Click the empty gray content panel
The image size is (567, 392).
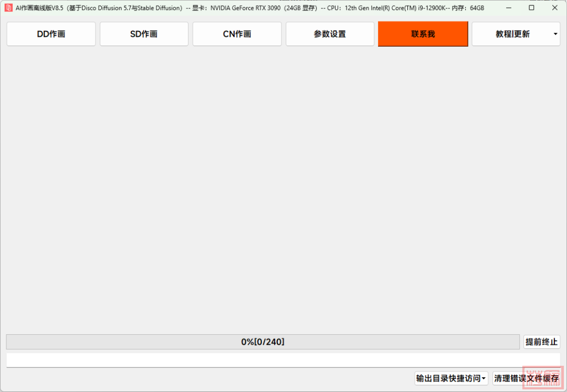(x=283, y=189)
